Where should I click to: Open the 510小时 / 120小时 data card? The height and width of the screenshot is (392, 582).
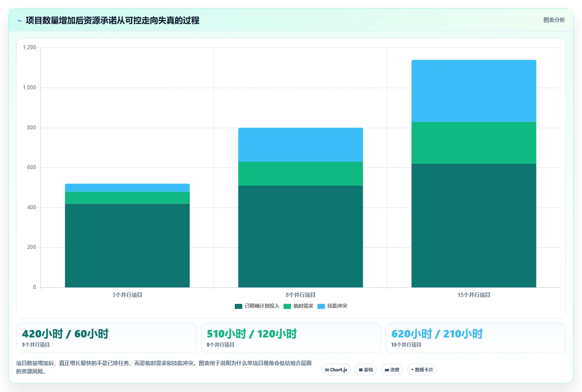coord(291,338)
